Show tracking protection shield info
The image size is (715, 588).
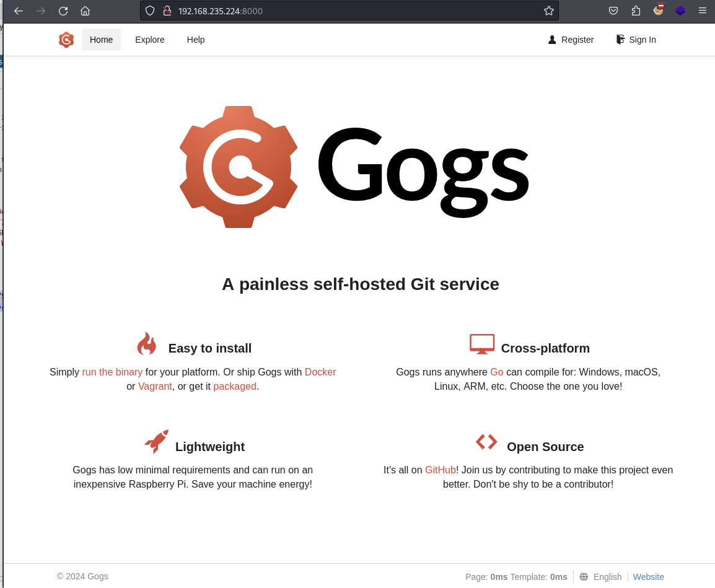coord(150,11)
